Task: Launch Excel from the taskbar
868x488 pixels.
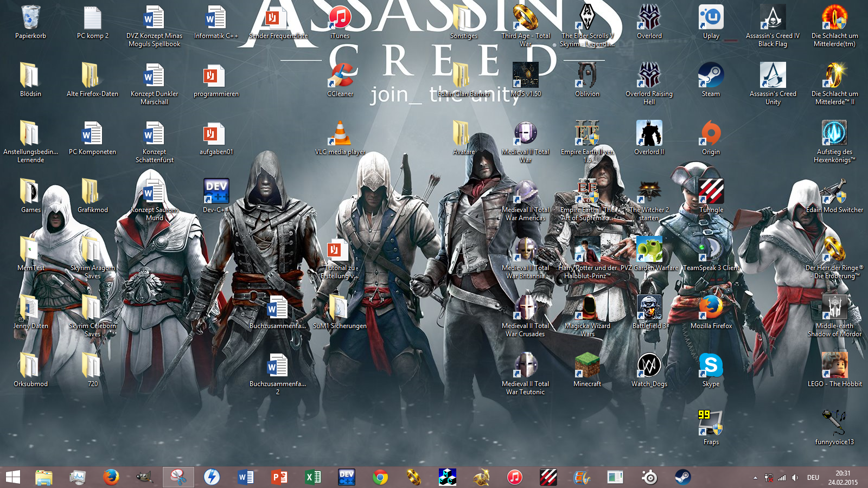Action: [312, 477]
